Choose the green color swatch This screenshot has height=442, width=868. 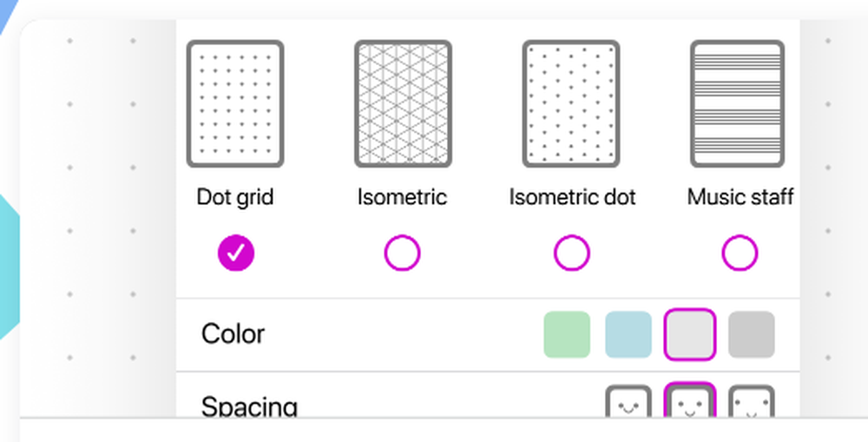(x=567, y=334)
